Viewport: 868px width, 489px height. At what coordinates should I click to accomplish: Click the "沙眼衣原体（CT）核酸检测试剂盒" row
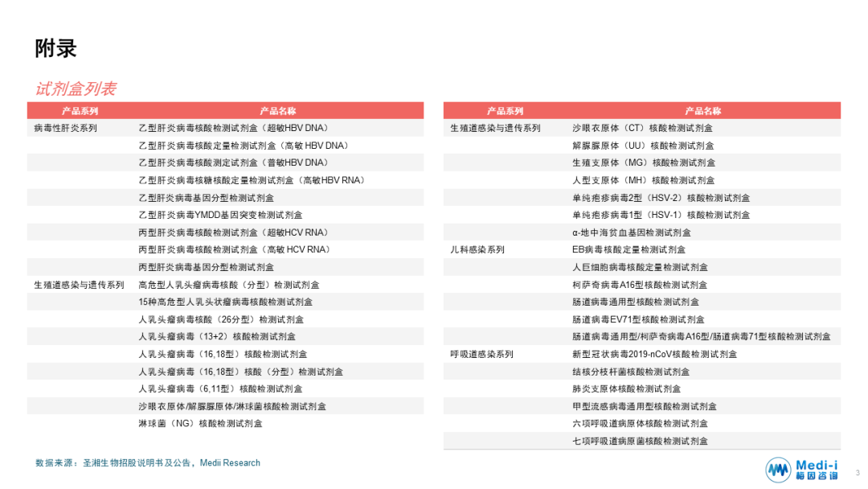[x=642, y=128]
